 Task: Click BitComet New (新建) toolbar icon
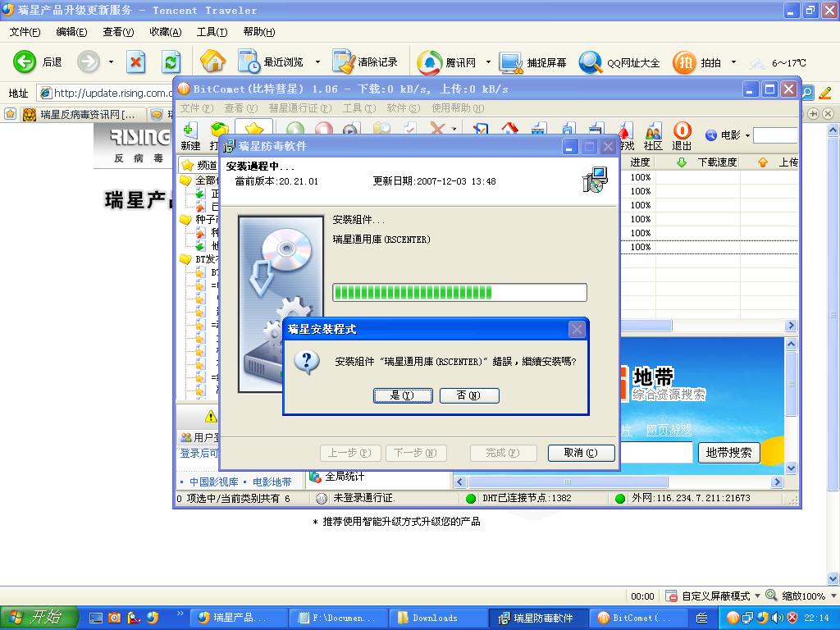coord(190,137)
